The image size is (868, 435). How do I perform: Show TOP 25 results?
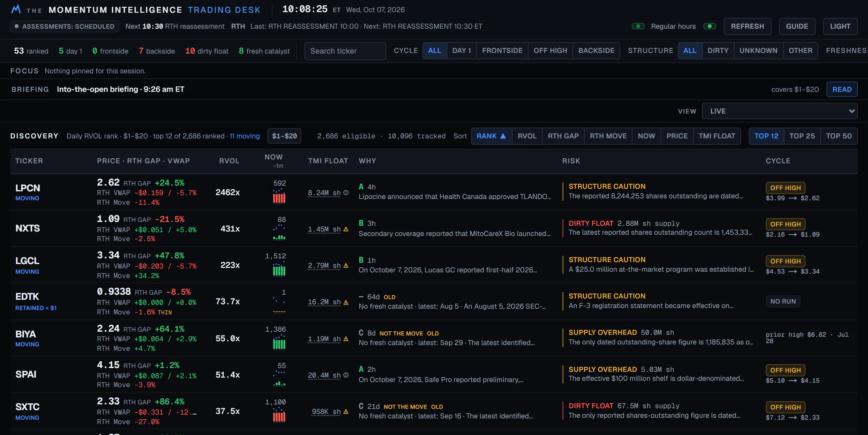802,136
